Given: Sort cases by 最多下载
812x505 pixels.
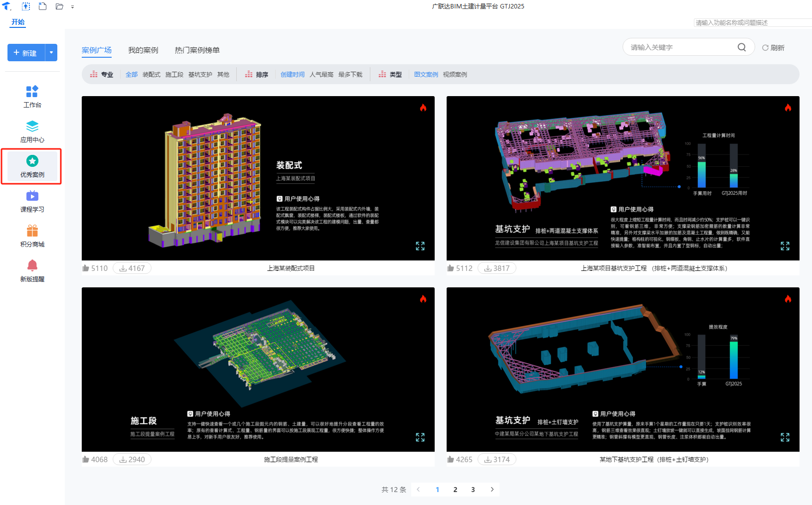Looking at the screenshot, I should [350, 74].
